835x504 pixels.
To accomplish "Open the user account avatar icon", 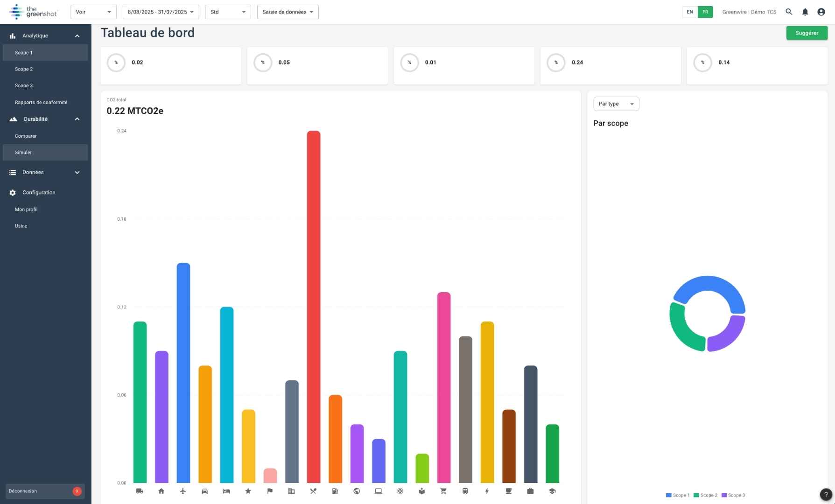I will [x=821, y=12].
